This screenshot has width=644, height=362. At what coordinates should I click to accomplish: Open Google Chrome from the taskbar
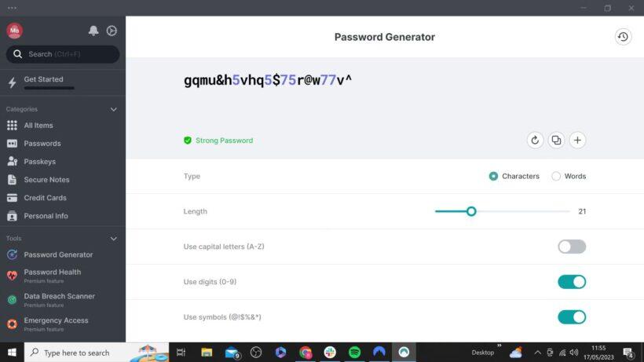[x=306, y=352]
